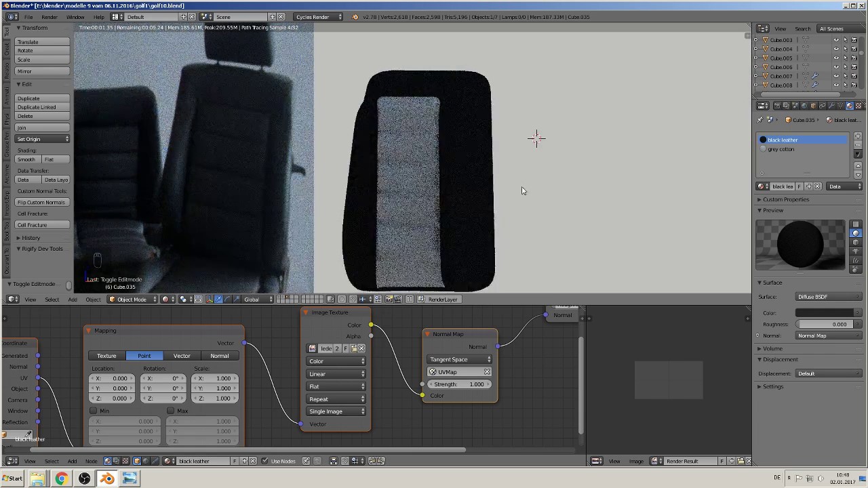This screenshot has width=868, height=488.
Task: Open the object tab in Properties editor
Action: (x=813, y=106)
